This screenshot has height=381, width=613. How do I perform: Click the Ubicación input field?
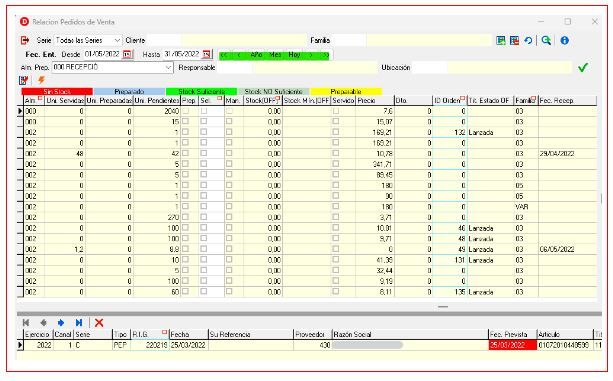[429, 68]
